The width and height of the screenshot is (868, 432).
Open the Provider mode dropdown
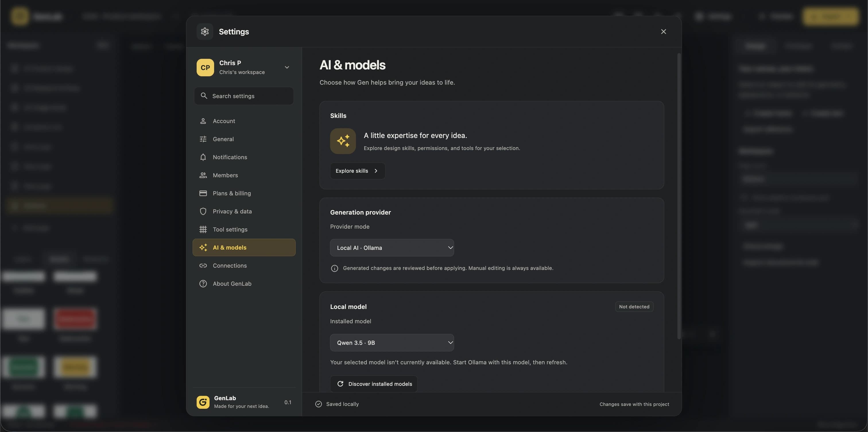pos(392,248)
